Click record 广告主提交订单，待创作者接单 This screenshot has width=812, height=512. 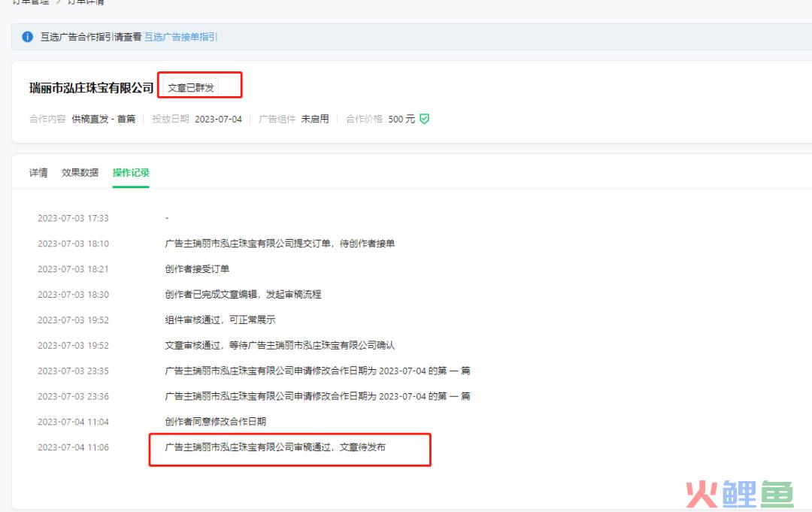click(x=280, y=244)
